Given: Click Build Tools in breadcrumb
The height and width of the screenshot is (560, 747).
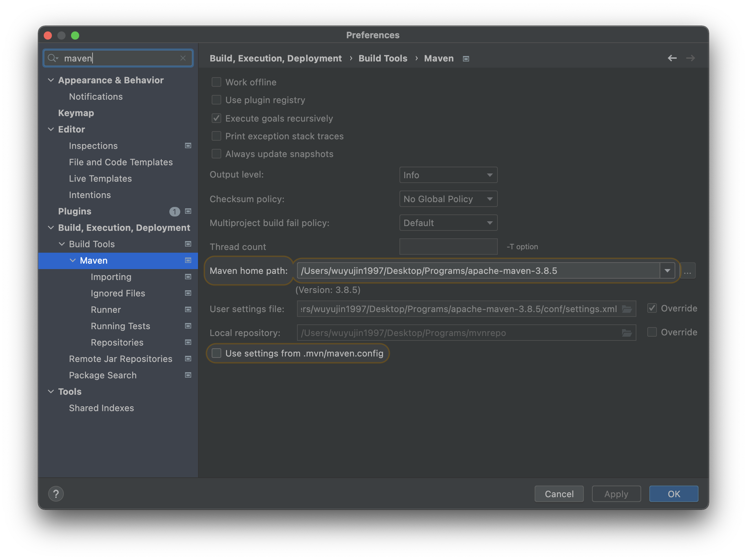Looking at the screenshot, I should point(383,58).
